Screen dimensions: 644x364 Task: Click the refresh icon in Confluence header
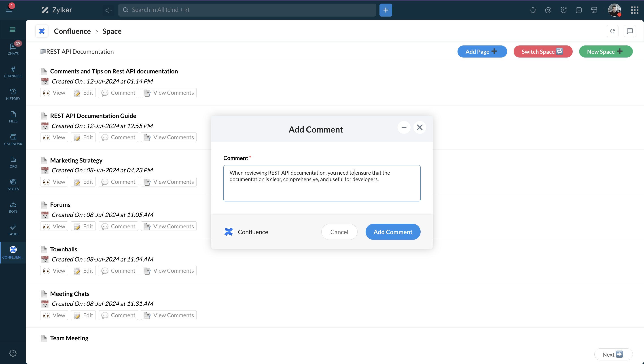coord(612,31)
